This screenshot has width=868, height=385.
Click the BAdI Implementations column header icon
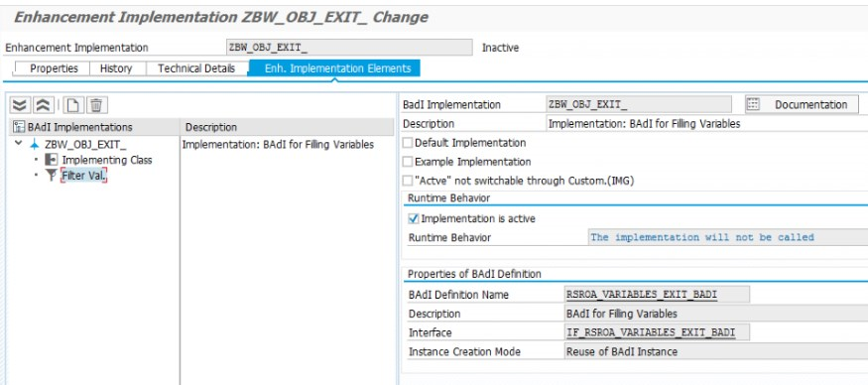(x=19, y=127)
